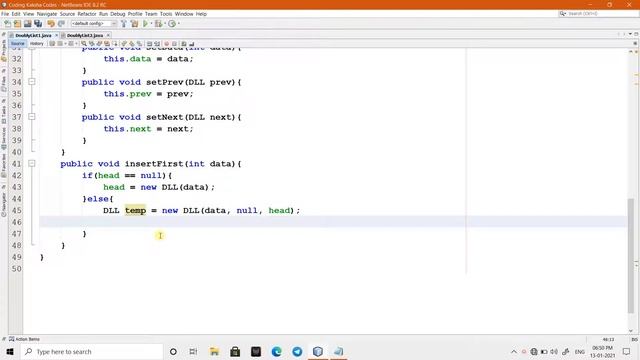Click the volume icon in system tray
640x360 pixels.
pos(554,352)
